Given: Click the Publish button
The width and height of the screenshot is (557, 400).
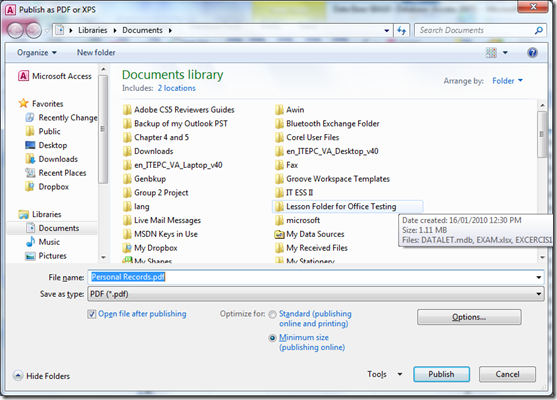Looking at the screenshot, I should [x=441, y=374].
